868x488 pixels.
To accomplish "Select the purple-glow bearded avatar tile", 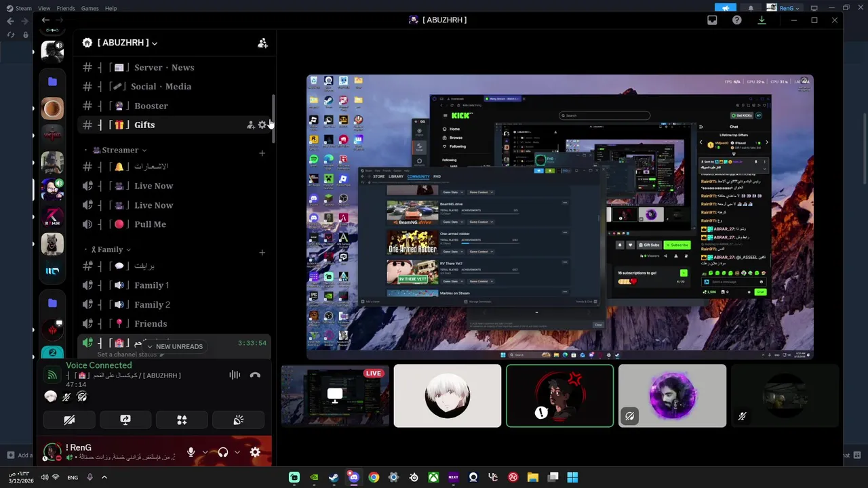I will (x=672, y=396).
